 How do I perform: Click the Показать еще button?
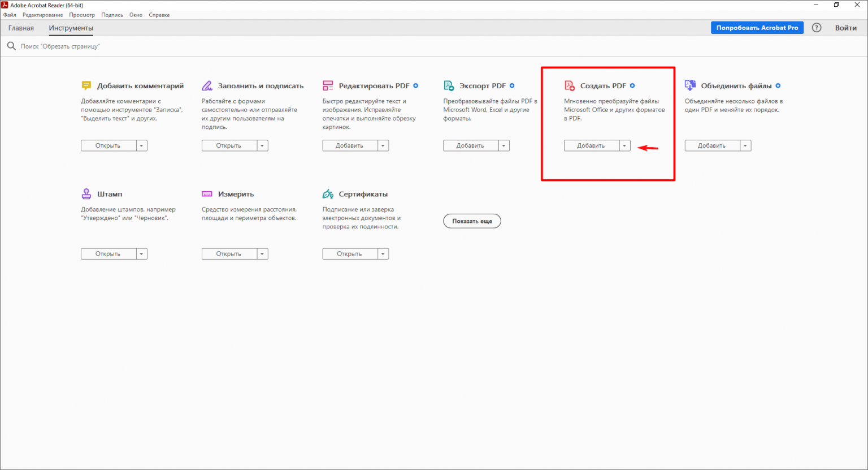click(x=472, y=221)
